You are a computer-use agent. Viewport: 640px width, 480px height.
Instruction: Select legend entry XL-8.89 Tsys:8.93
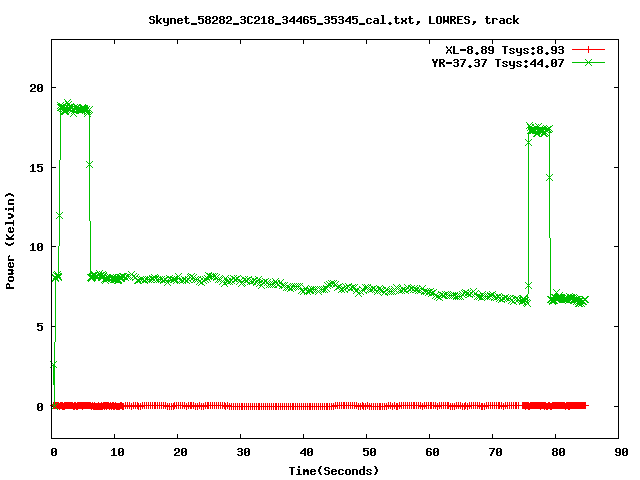[x=504, y=50]
